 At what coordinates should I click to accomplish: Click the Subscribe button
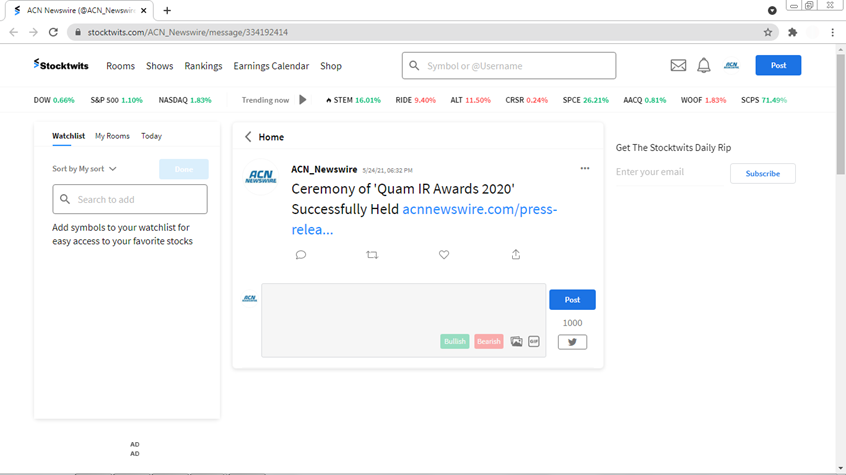762,173
